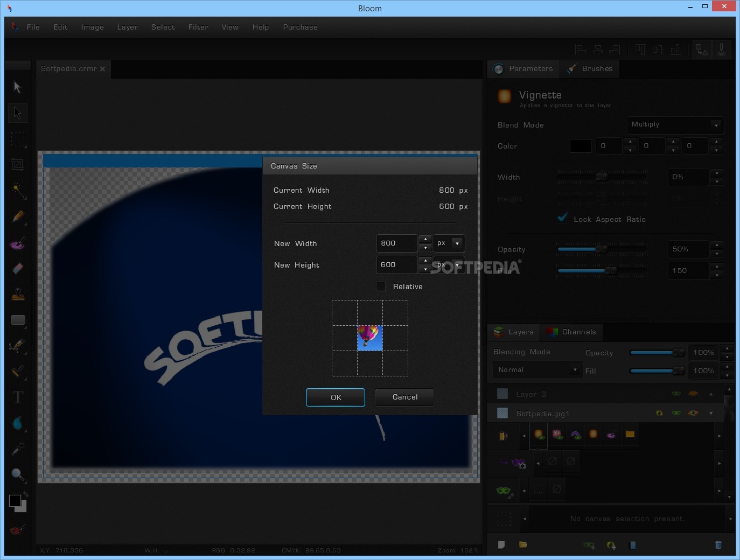The width and height of the screenshot is (740, 560).
Task: Select the pencil tool
Action: (18, 216)
